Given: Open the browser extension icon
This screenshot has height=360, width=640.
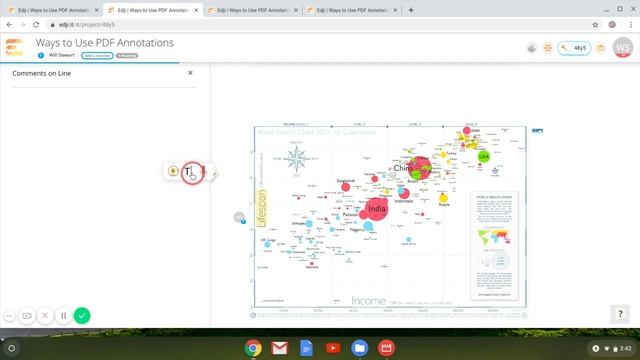Looking at the screenshot, I should pyautogui.click(x=612, y=24).
